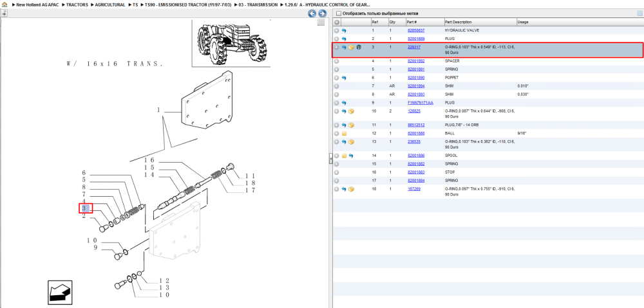Select callout 6 in the diagram
644x308 pixels.
[84, 173]
